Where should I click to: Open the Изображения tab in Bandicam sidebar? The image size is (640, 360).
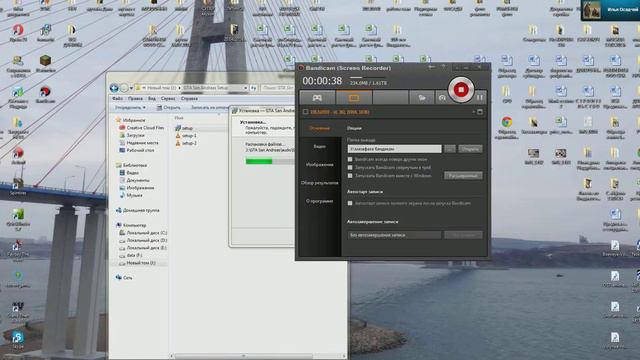click(x=319, y=164)
